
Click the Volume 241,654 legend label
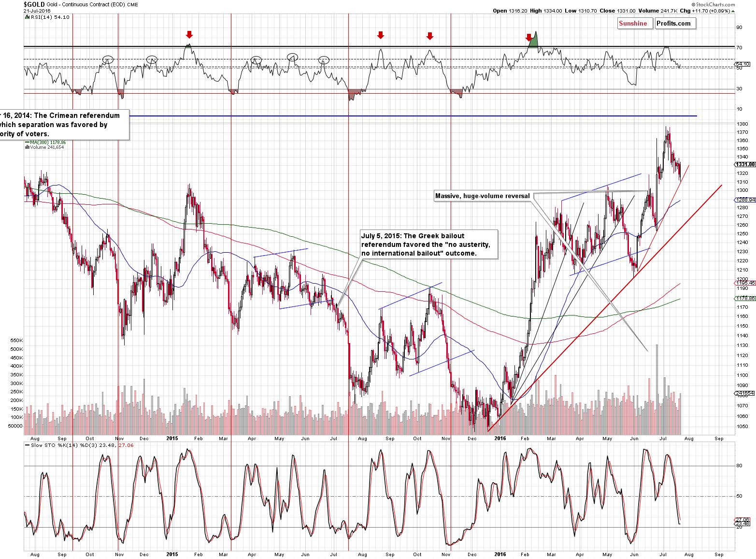(x=45, y=147)
